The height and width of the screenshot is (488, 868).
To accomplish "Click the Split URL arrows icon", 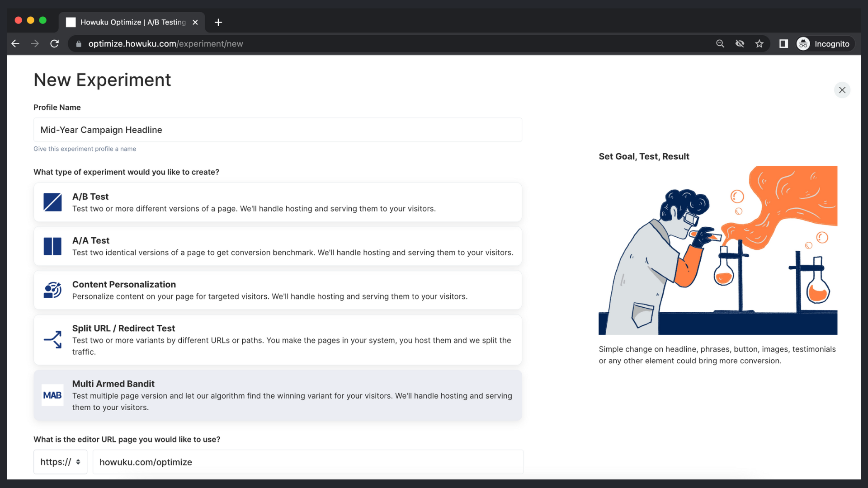I will (x=52, y=340).
